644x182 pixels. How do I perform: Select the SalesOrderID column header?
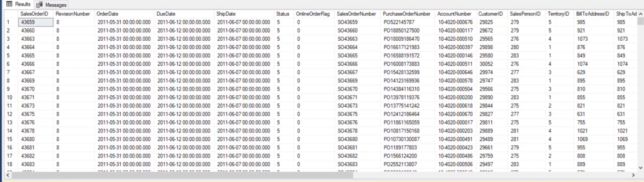tap(35, 14)
